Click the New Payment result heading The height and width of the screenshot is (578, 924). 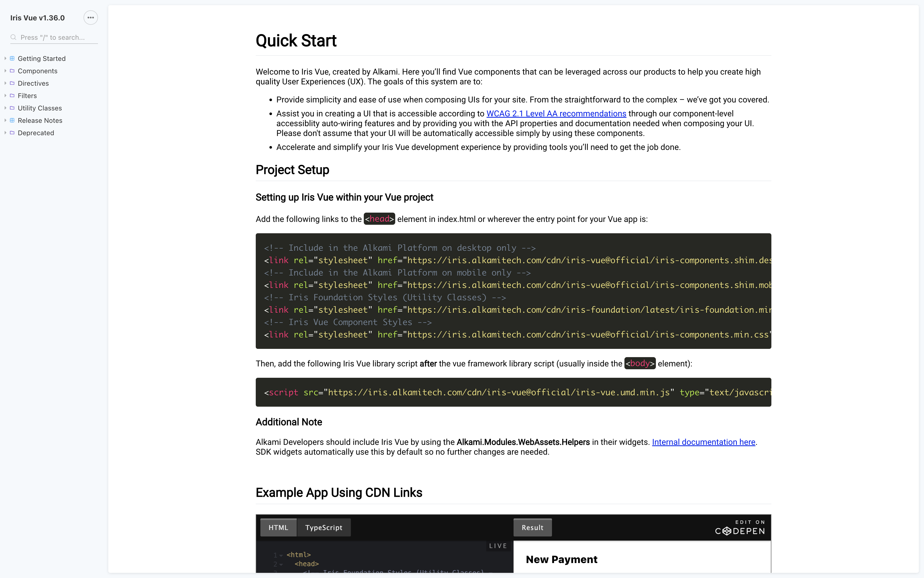pos(562,559)
